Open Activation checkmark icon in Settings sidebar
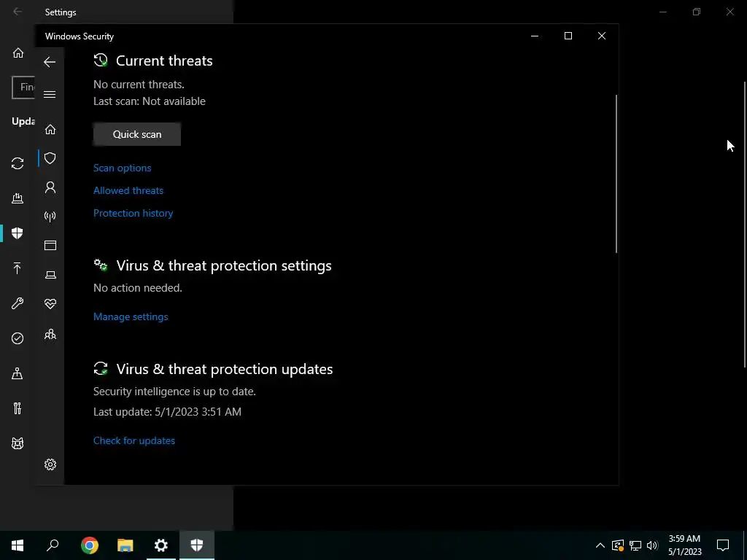The width and height of the screenshot is (747, 560). point(18,338)
